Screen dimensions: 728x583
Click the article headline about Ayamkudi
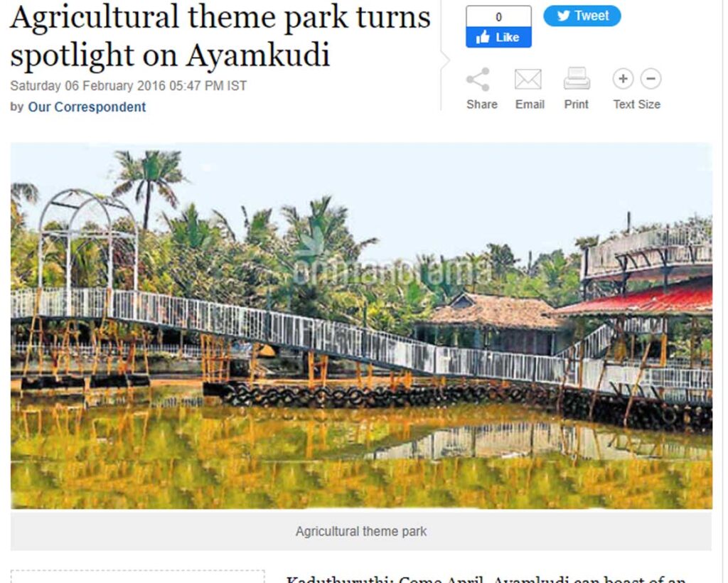(220, 36)
